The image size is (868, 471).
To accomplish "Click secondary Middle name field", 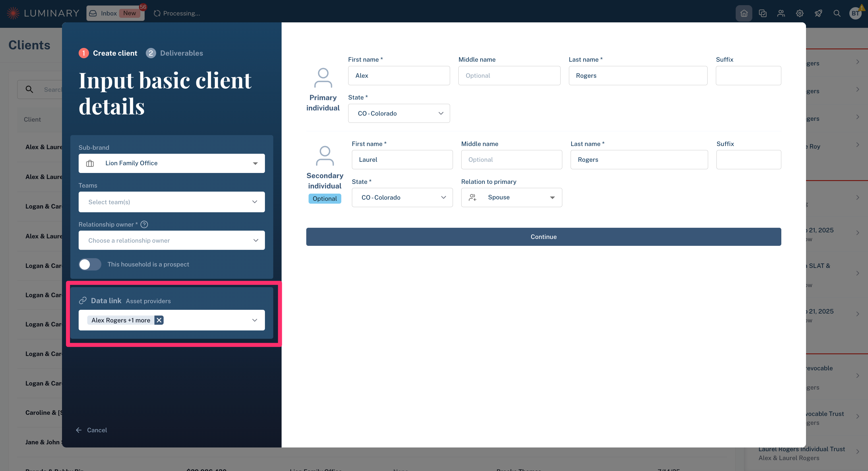I will 511,159.
